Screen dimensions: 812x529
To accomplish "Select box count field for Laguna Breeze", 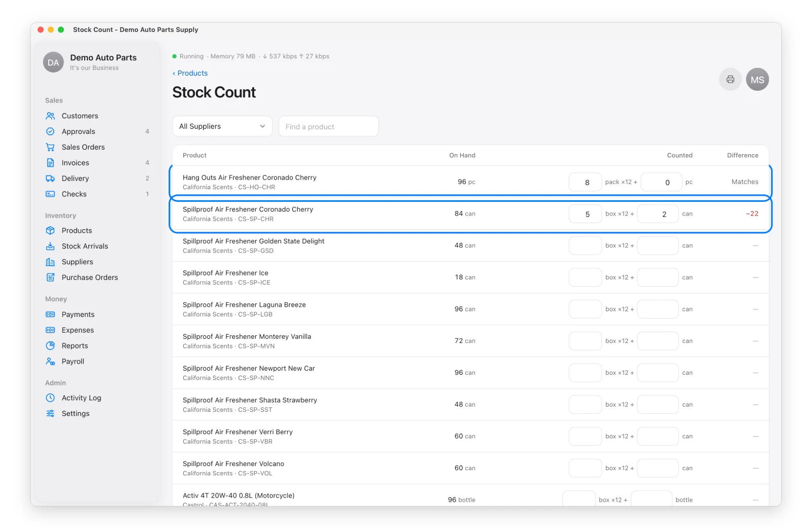I will coord(585,309).
